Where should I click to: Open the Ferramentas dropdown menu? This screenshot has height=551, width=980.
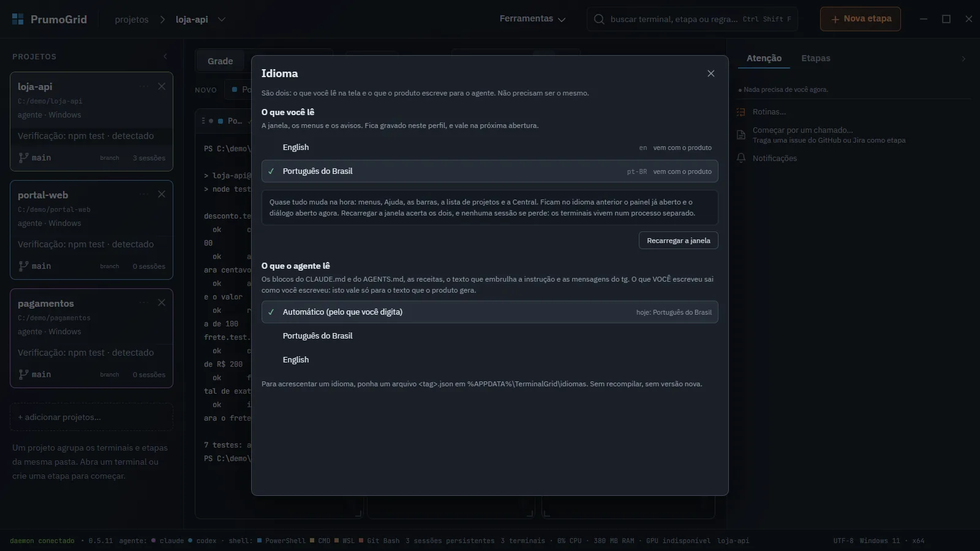click(532, 19)
